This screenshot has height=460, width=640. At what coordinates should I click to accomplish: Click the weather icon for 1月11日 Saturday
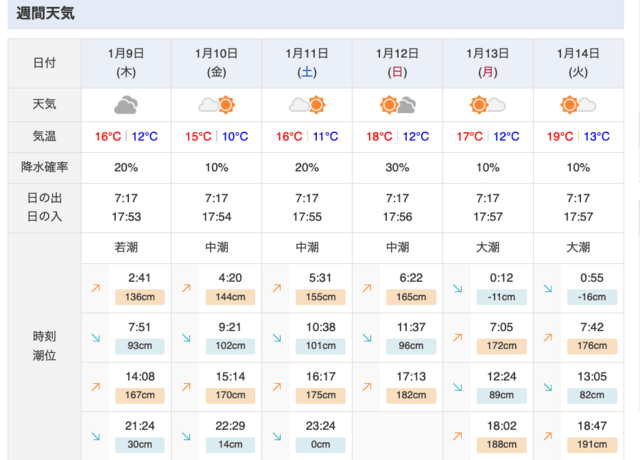pyautogui.click(x=306, y=104)
